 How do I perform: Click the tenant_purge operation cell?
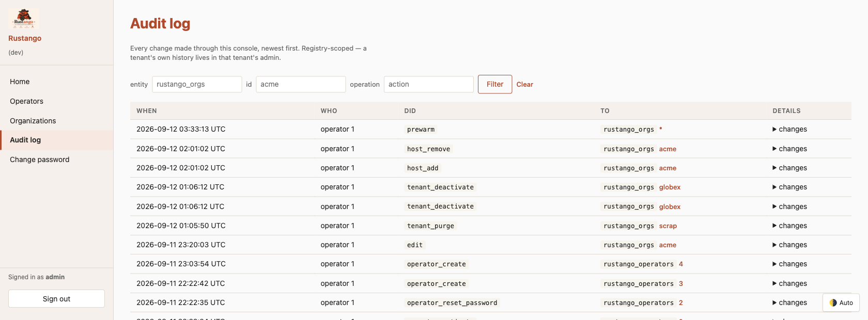pos(430,226)
